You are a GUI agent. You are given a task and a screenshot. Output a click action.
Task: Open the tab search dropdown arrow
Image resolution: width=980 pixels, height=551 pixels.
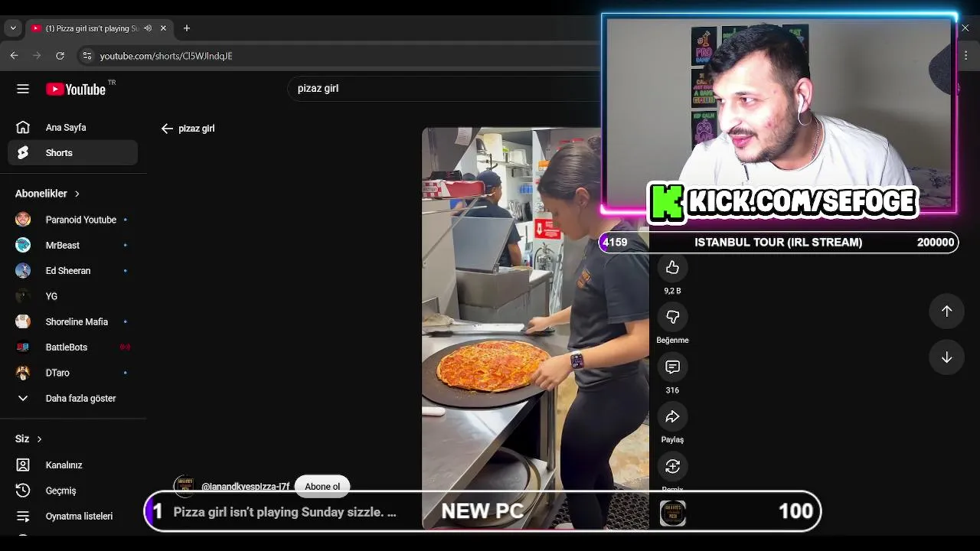12,28
